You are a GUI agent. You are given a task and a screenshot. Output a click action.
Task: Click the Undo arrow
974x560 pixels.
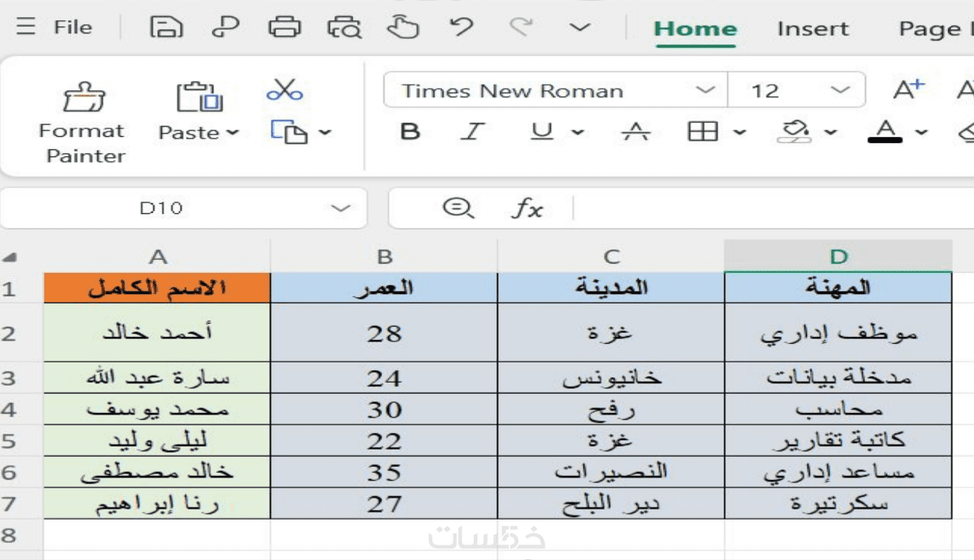pos(461,28)
